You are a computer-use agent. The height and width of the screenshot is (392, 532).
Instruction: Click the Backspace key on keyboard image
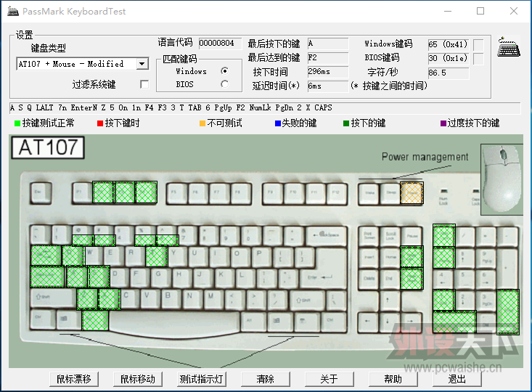326,236
